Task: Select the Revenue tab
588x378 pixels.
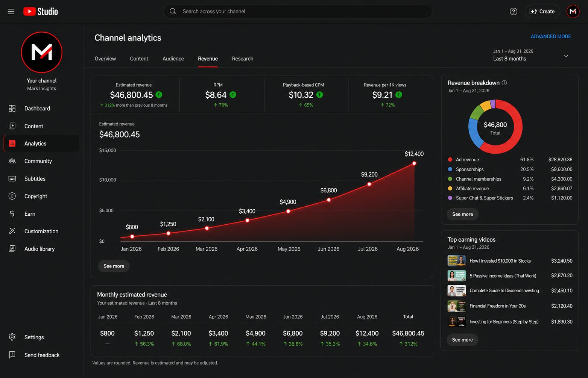Action: click(x=208, y=59)
